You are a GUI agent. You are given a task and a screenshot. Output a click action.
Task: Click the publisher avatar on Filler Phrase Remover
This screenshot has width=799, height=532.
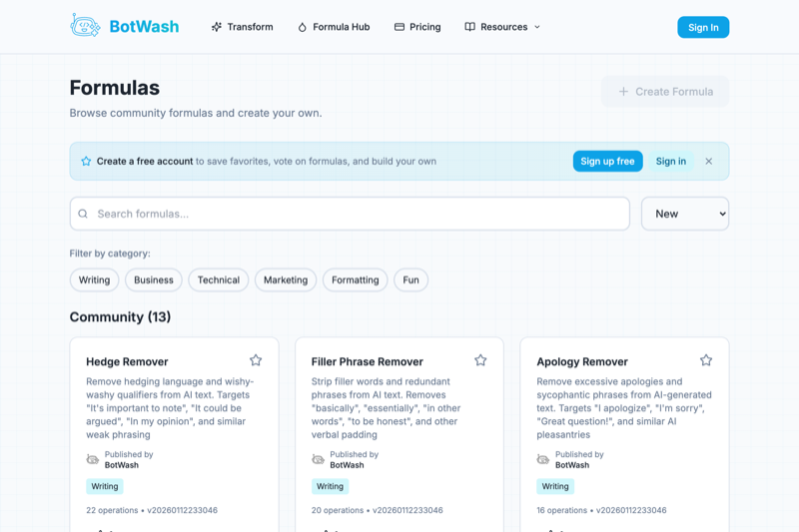[x=319, y=459]
